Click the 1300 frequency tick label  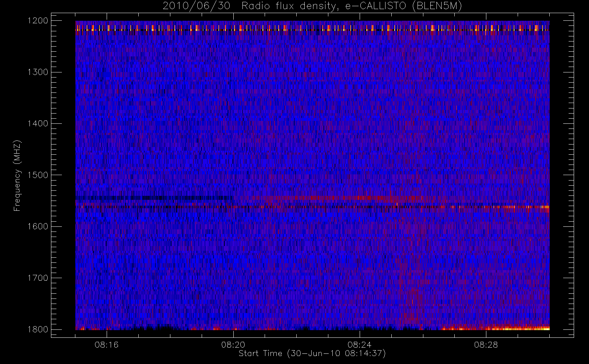point(38,72)
